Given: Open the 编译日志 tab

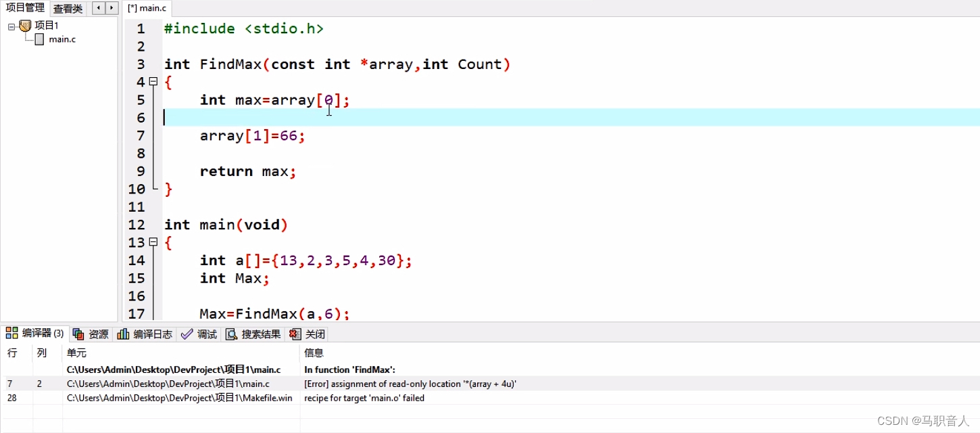Looking at the screenshot, I should point(145,334).
